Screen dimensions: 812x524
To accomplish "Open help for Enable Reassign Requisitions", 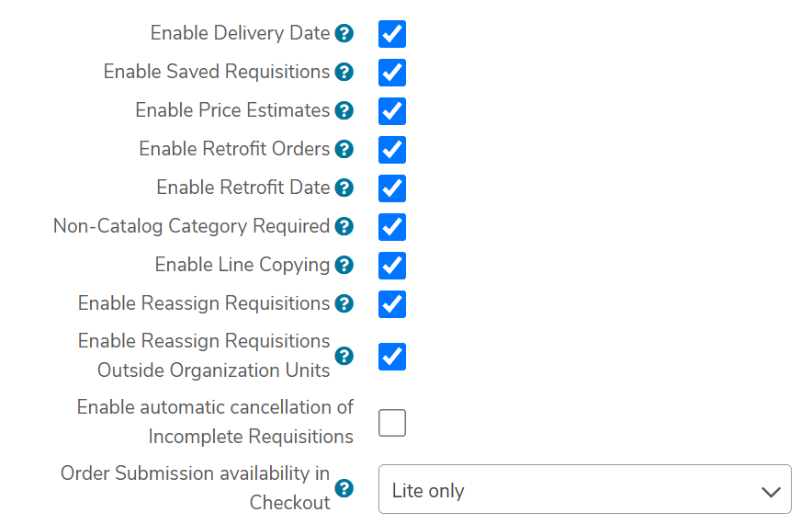I will [x=344, y=303].
